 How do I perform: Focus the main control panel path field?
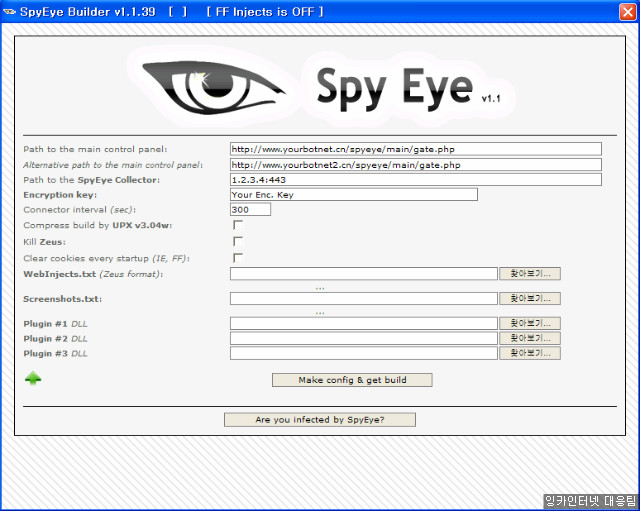click(416, 149)
